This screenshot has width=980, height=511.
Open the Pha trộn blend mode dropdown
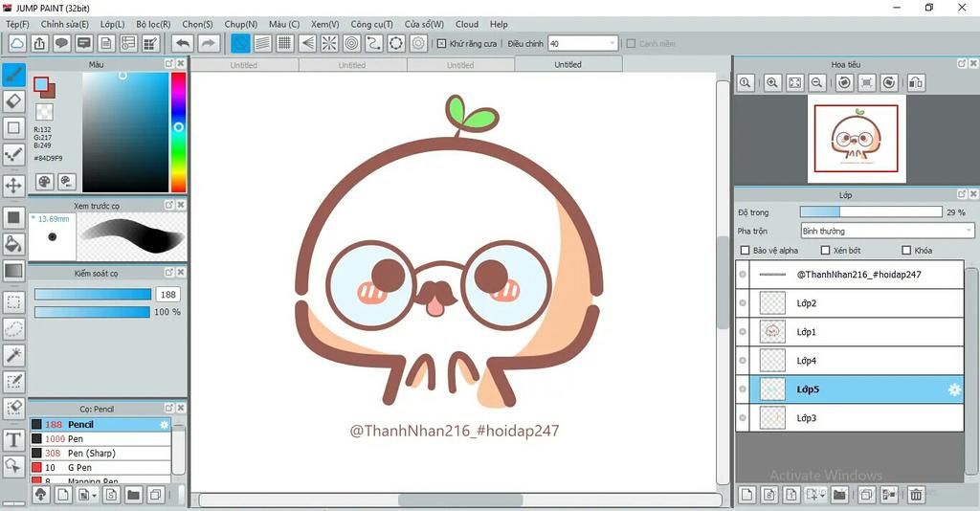point(887,232)
